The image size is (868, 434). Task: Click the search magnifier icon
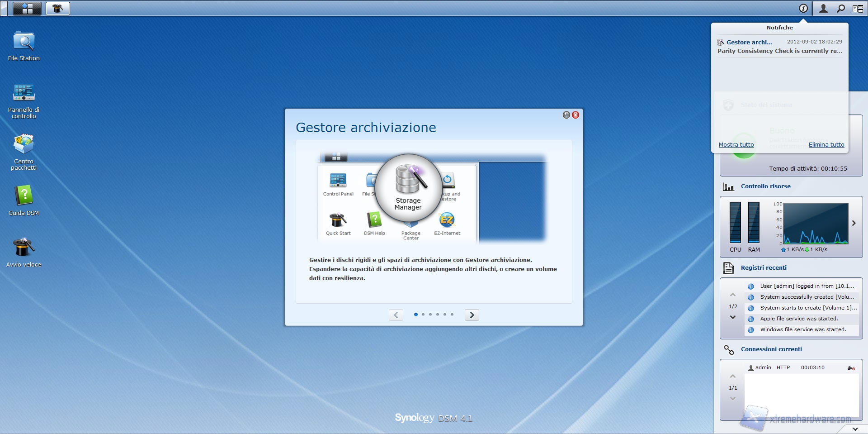(840, 8)
